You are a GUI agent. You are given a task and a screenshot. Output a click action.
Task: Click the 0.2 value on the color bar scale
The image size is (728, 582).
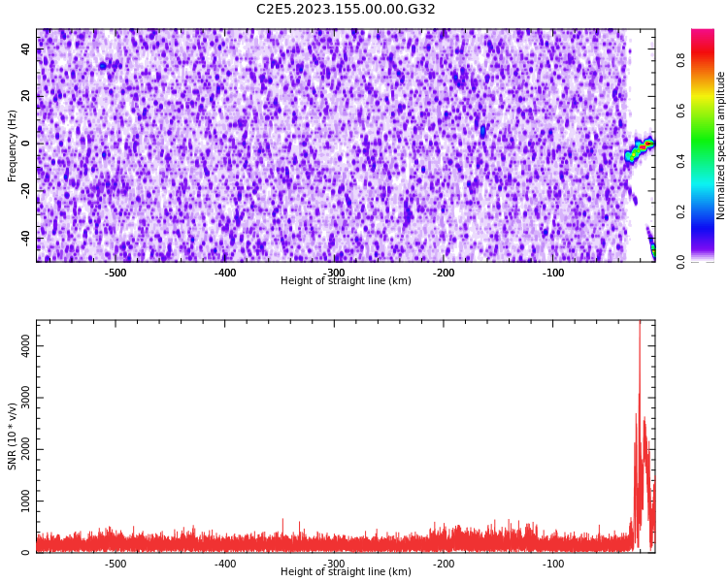[x=680, y=211]
